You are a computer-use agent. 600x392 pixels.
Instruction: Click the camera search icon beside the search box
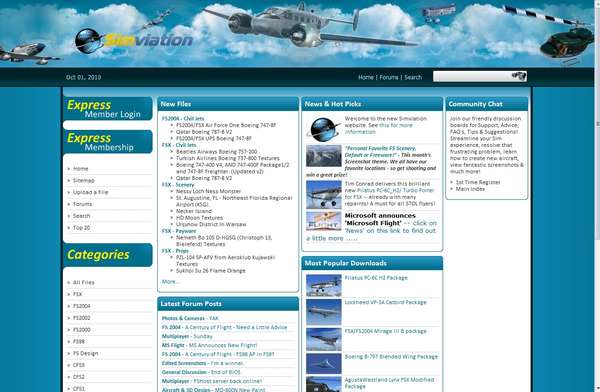519,76
